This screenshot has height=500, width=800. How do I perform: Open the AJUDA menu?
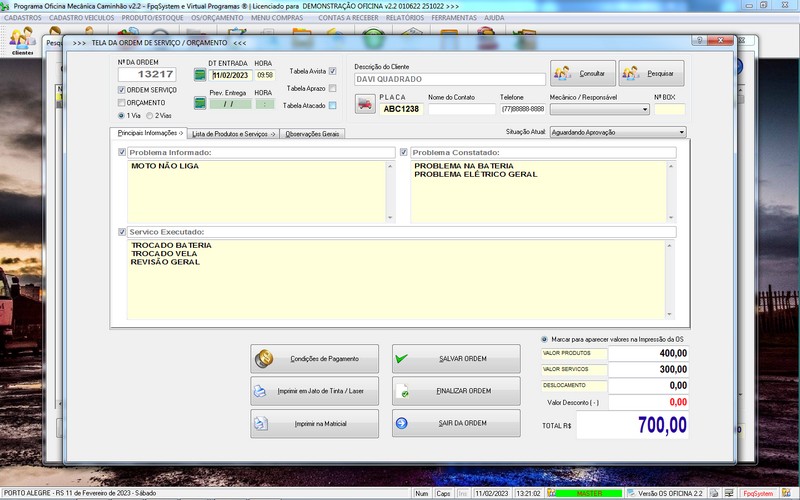(494, 18)
